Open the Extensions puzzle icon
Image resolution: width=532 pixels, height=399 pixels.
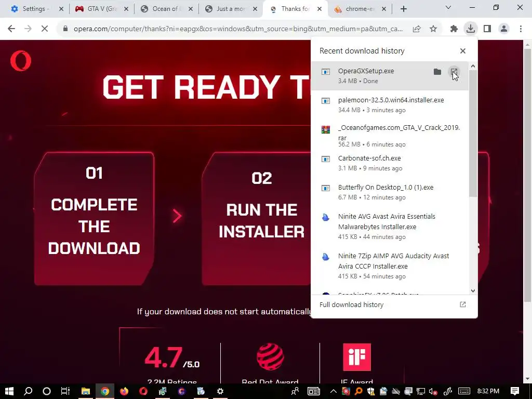pos(454,29)
